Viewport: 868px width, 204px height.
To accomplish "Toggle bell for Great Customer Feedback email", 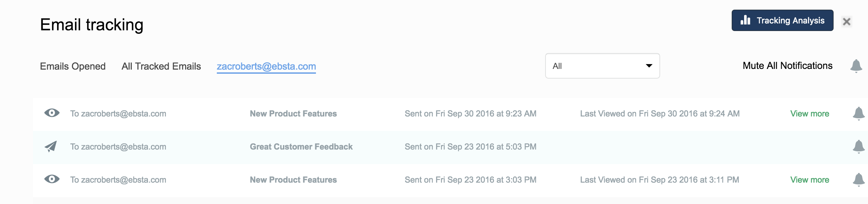I will click(859, 146).
